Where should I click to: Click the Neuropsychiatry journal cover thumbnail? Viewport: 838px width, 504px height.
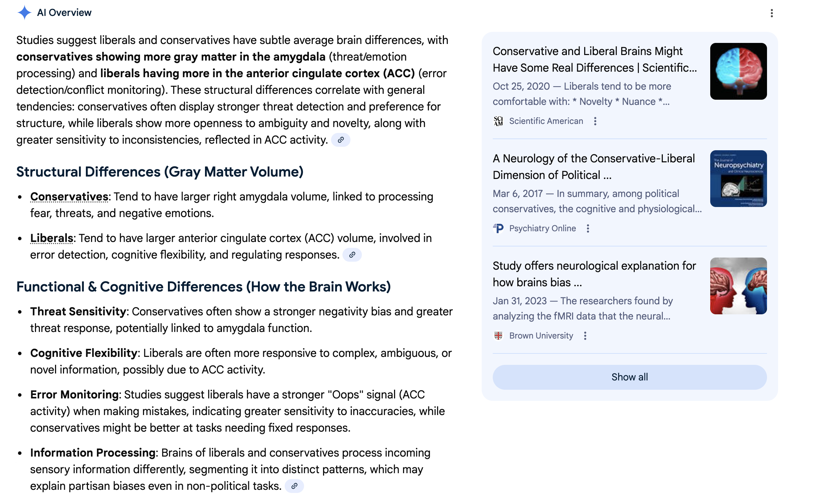pos(738,179)
